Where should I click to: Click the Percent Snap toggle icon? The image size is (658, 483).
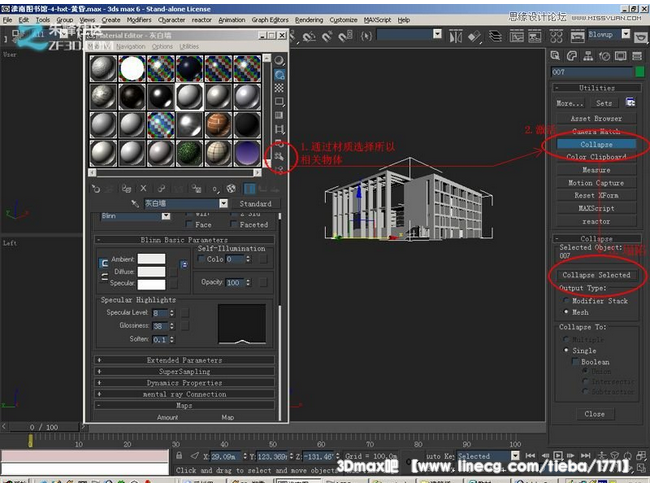(x=327, y=37)
